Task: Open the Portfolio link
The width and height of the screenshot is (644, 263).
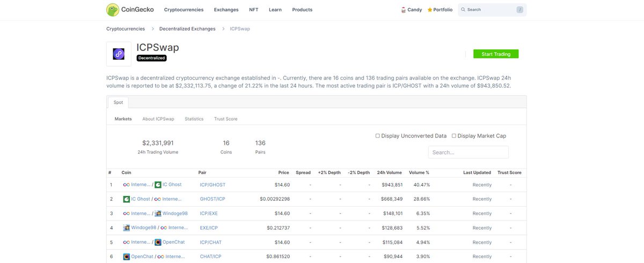Action: [x=443, y=10]
